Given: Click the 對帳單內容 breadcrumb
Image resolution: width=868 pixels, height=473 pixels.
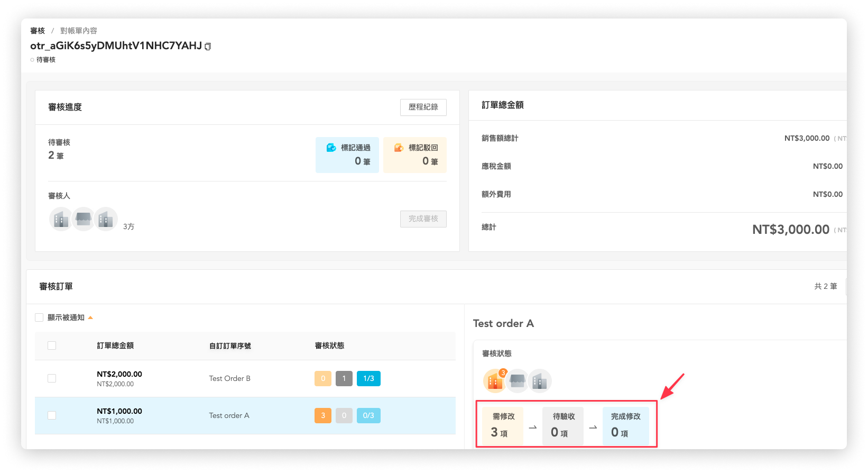Looking at the screenshot, I should [79, 31].
